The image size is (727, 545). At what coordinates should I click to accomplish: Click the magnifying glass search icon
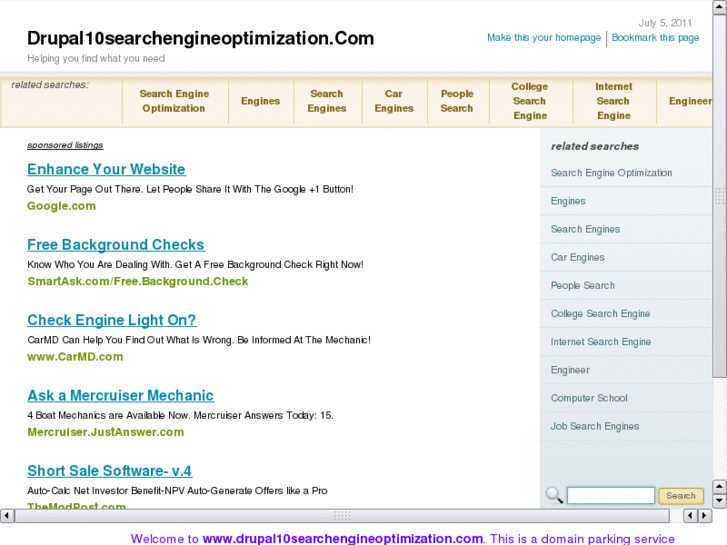pos(554,495)
